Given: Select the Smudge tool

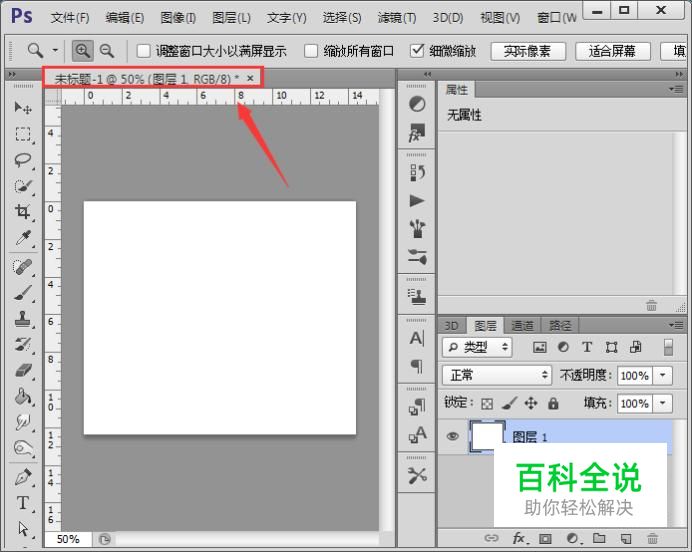Looking at the screenshot, I should tap(23, 422).
